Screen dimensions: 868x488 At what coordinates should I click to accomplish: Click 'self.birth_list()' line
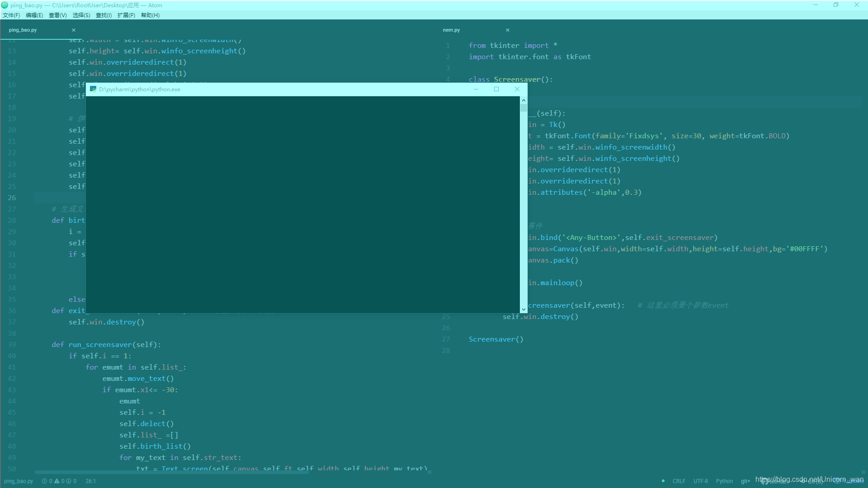[x=155, y=446]
